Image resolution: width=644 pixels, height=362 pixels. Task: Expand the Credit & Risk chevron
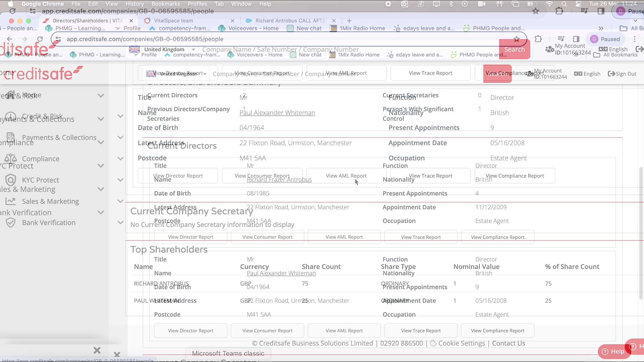[120, 116]
